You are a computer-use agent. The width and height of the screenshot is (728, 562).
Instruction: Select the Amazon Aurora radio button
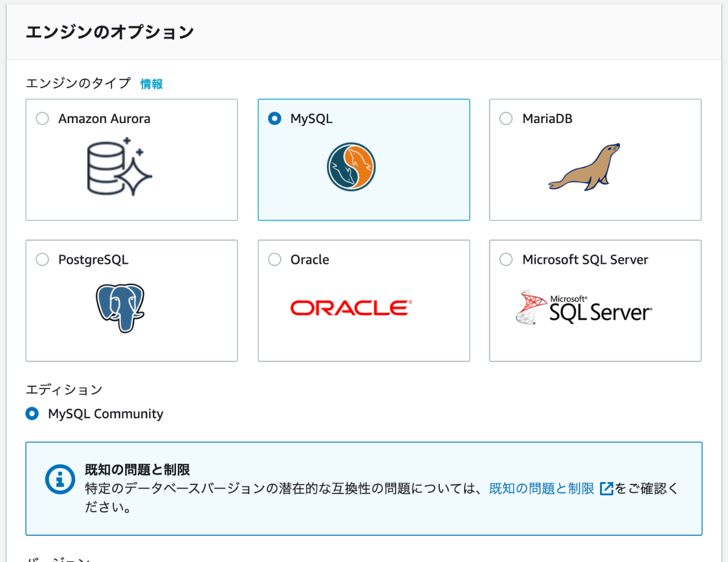(42, 119)
